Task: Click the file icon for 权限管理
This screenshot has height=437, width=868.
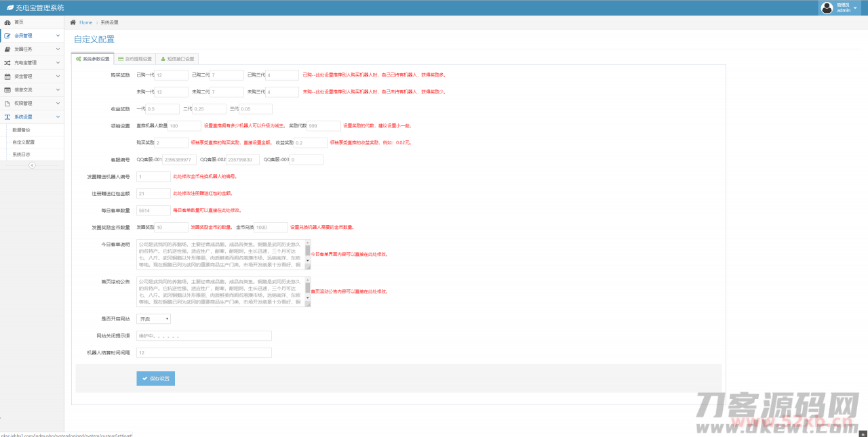Action: coord(7,104)
